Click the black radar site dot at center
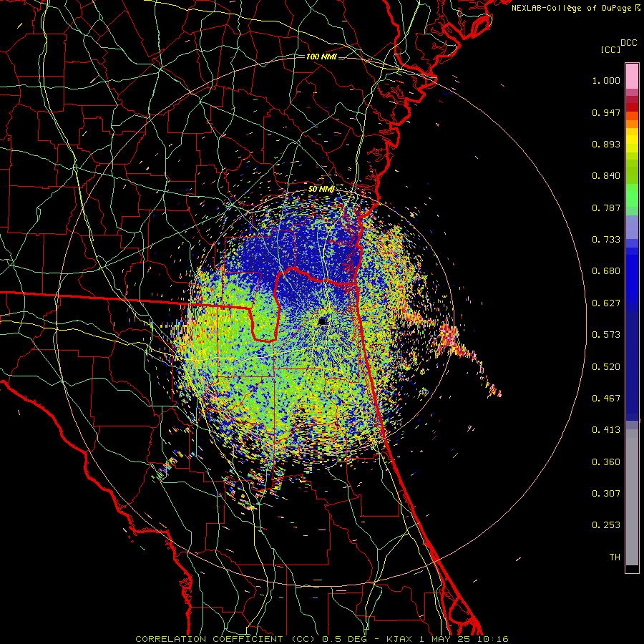The image size is (644, 644). click(323, 321)
